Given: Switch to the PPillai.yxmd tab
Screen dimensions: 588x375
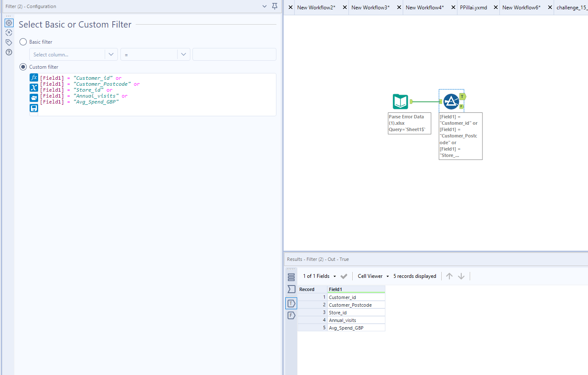Looking at the screenshot, I should pyautogui.click(x=473, y=7).
